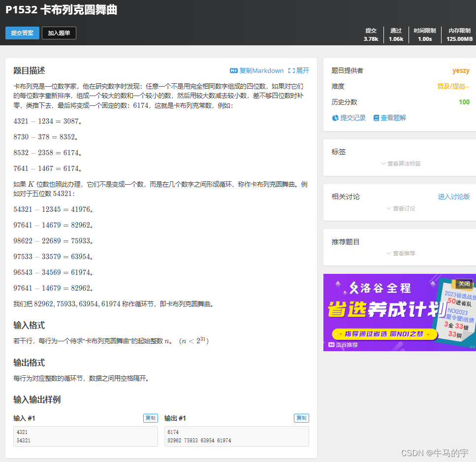Click the 题目描述 heading
The image size is (476, 462).
point(29,71)
